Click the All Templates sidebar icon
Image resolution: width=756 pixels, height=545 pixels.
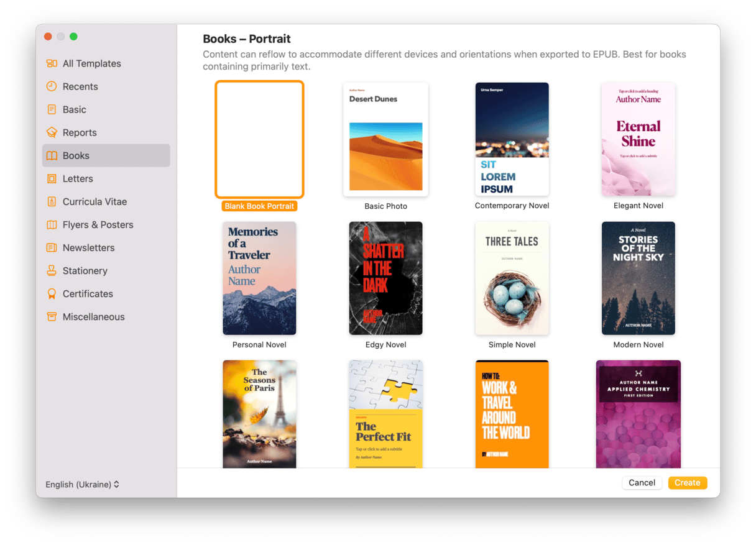point(52,63)
